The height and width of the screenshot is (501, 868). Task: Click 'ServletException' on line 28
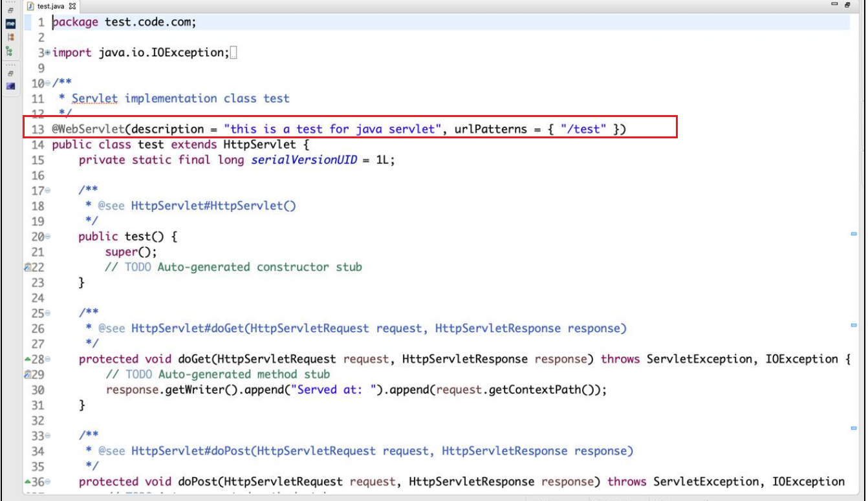pyautogui.click(x=700, y=359)
